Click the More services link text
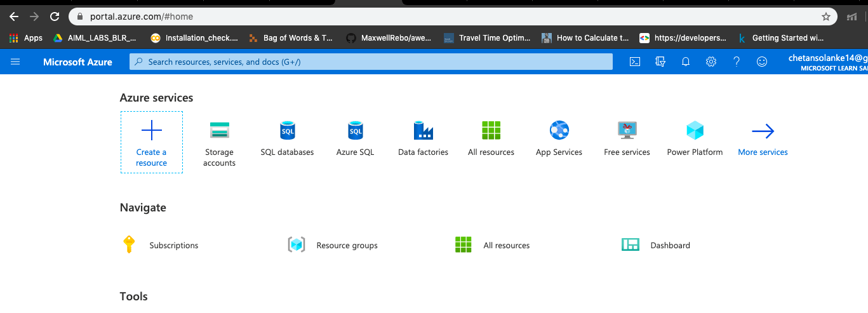Screen dimensions: 868x313 click(x=763, y=152)
